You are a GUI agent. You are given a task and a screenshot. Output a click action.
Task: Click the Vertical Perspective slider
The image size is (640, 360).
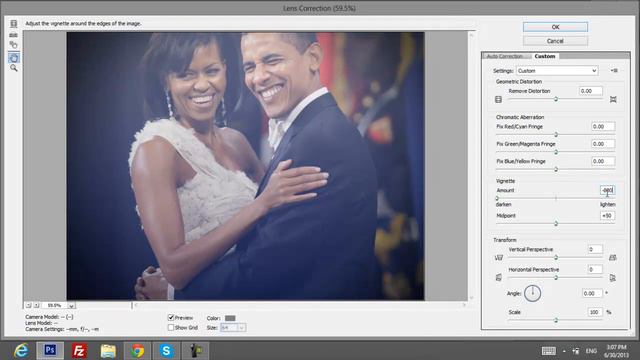(556, 258)
